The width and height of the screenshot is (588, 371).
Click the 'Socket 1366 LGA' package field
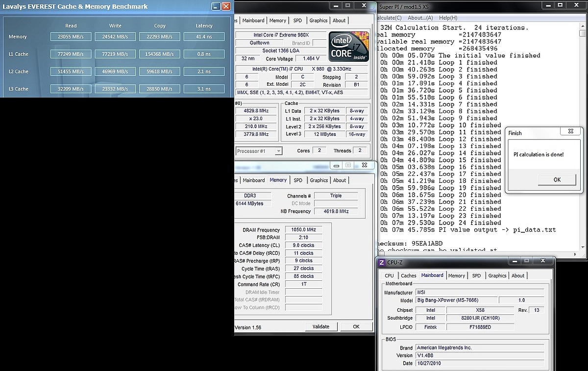coord(282,50)
